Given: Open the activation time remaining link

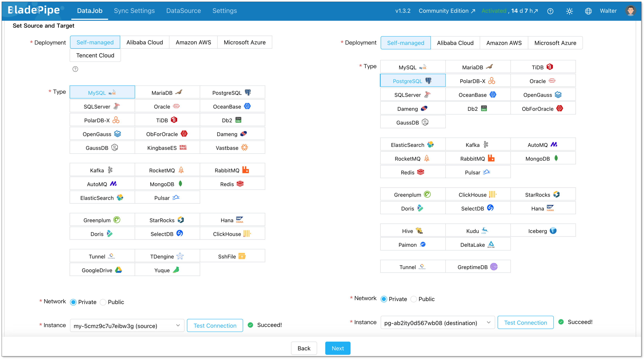Looking at the screenshot, I should (x=524, y=11).
